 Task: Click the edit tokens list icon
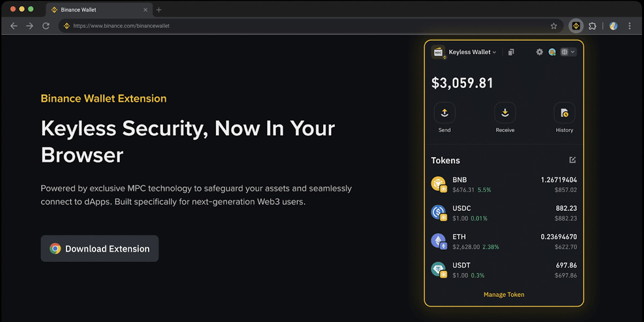(573, 160)
